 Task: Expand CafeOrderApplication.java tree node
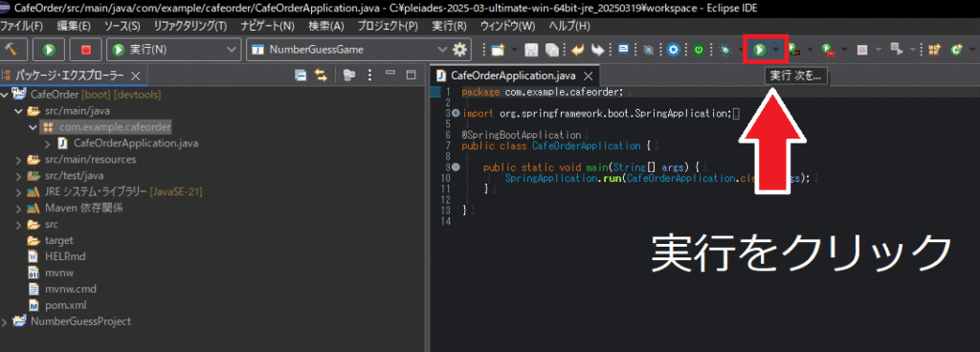pos(48,143)
